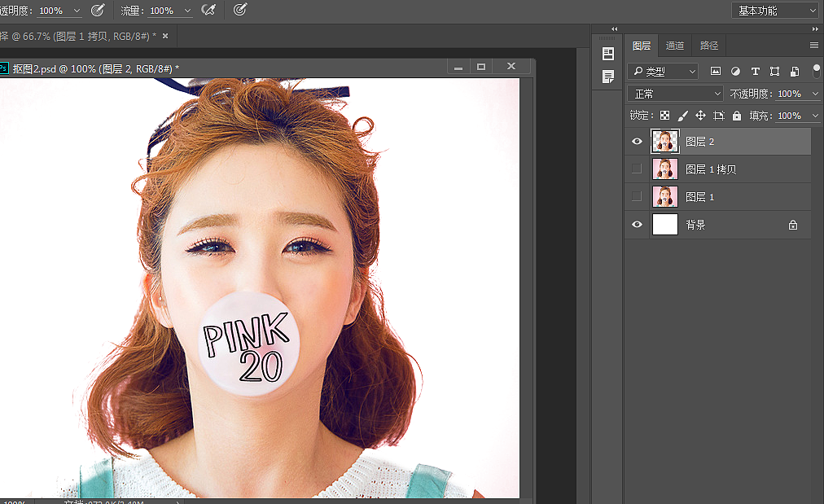Open the 基本功能 workspace dropdown
This screenshot has width=824, height=504.
click(774, 11)
